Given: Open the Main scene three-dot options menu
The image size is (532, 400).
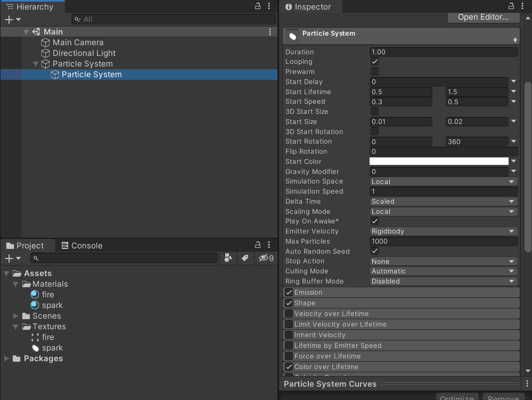Looking at the screenshot, I should point(270,31).
